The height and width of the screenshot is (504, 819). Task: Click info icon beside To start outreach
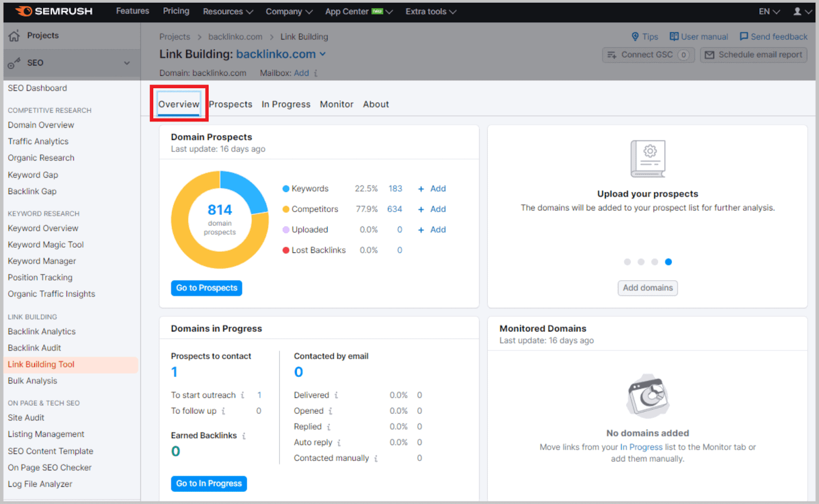(242, 395)
